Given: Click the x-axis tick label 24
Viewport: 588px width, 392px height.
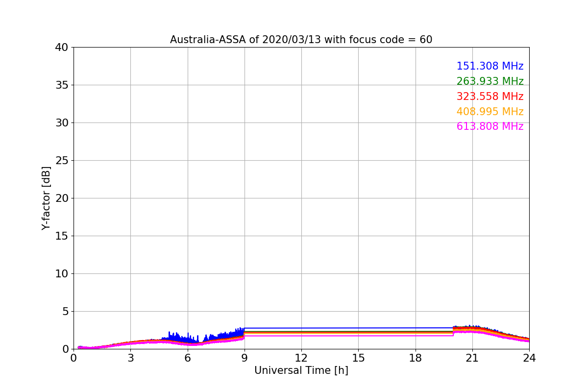Looking at the screenshot, I should (529, 358).
